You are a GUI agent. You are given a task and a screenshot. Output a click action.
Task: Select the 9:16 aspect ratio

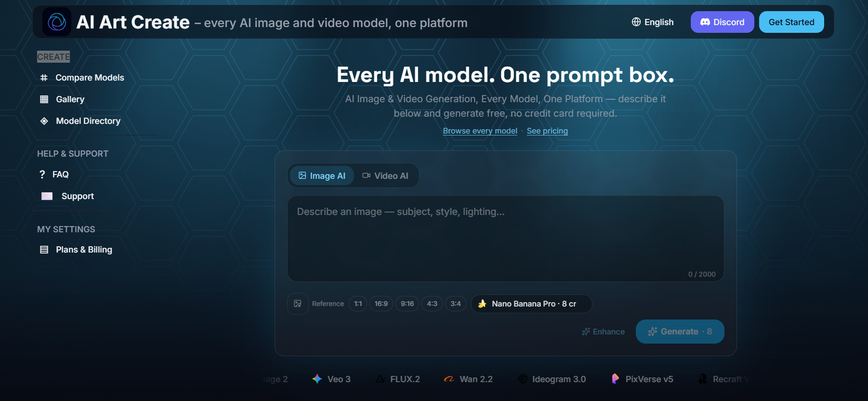(407, 304)
